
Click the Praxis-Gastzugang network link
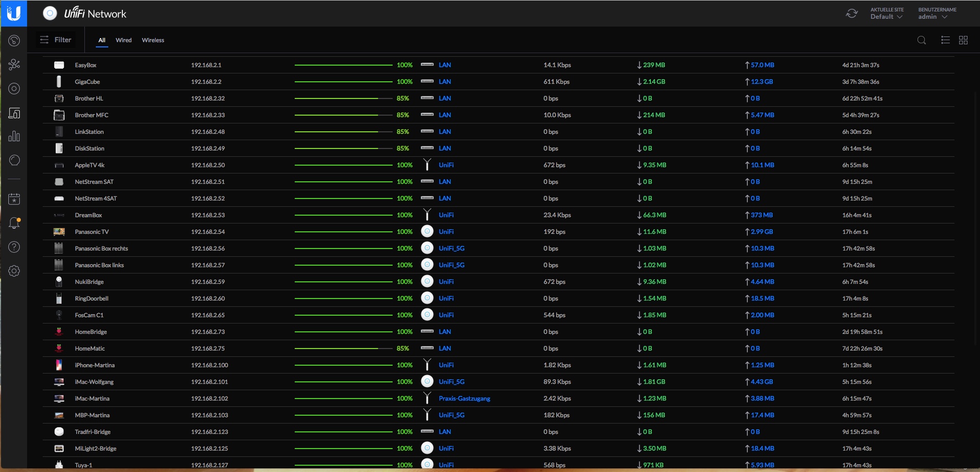click(464, 399)
